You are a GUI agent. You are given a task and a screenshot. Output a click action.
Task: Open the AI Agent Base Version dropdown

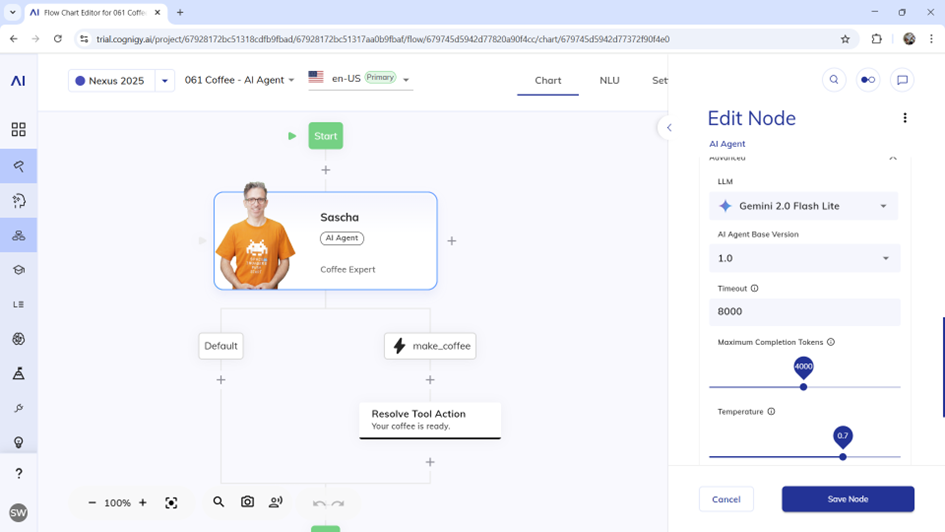[805, 258]
